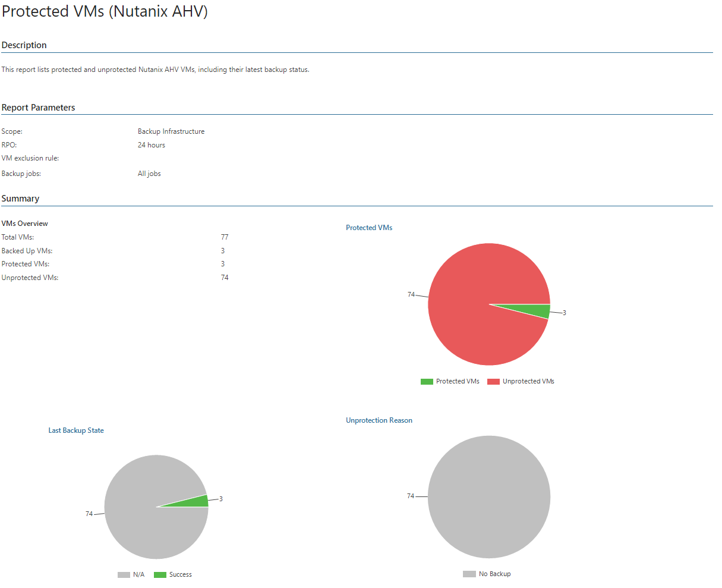Viewport: 722px width, 588px height.
Task: Click the 74 data label on Unprotection Reason pie
Action: [x=411, y=496]
